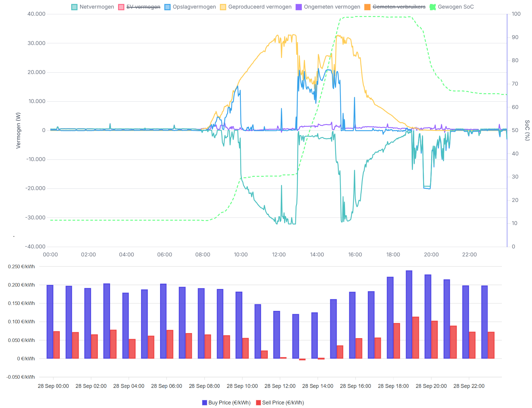Click the green Gewogen SoC swatch
The height and width of the screenshot is (408, 532).
coord(433,7)
